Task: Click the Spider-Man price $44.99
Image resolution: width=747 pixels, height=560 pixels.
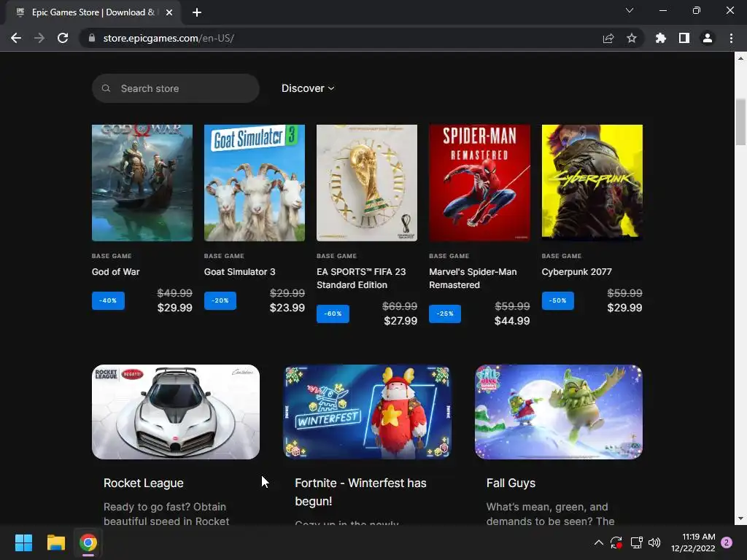Action: click(512, 321)
